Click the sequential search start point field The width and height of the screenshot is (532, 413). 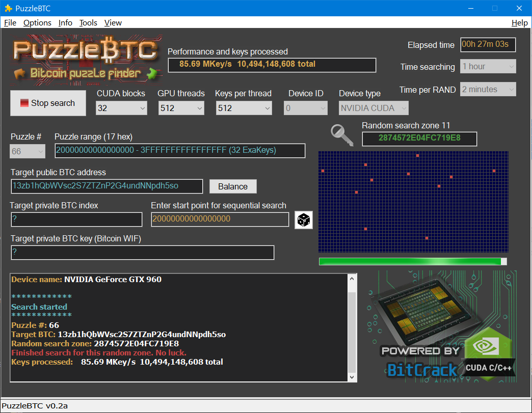[x=220, y=219]
